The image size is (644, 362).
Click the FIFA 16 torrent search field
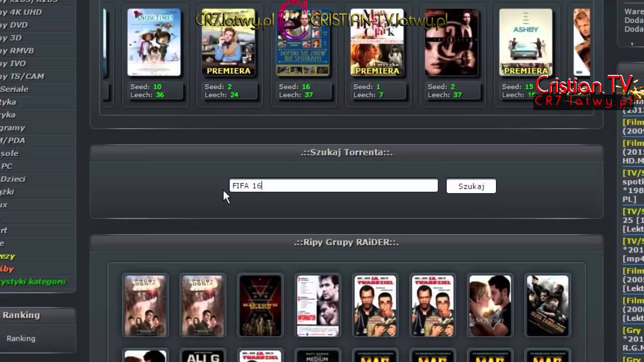tap(334, 186)
